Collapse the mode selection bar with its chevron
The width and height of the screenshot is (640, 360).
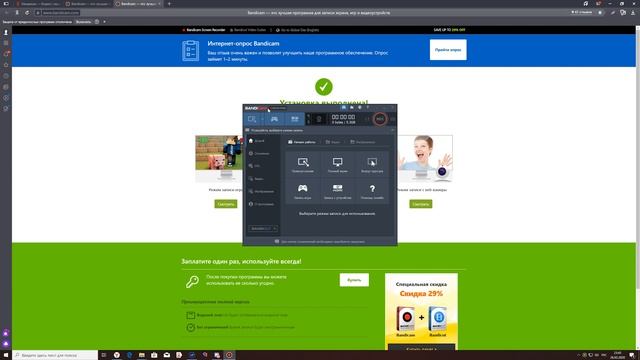(393, 130)
